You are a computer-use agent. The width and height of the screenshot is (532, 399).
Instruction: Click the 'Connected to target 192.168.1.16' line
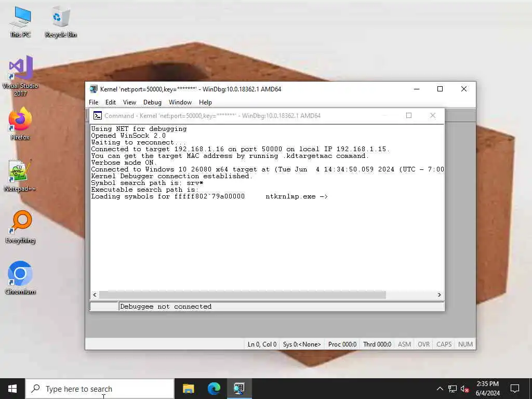[240, 149]
